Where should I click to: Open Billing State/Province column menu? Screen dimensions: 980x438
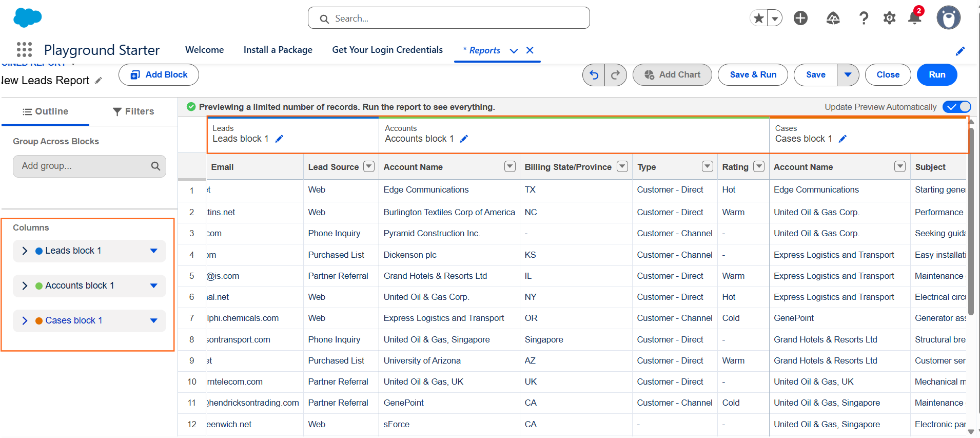(x=622, y=166)
